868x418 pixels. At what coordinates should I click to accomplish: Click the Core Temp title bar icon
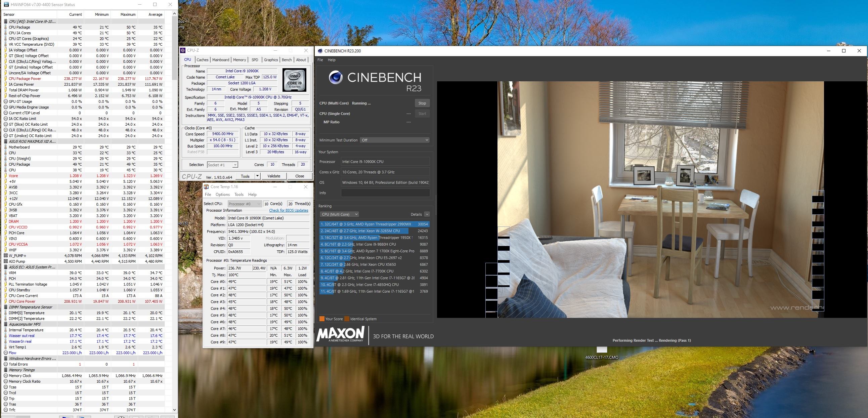pos(206,187)
